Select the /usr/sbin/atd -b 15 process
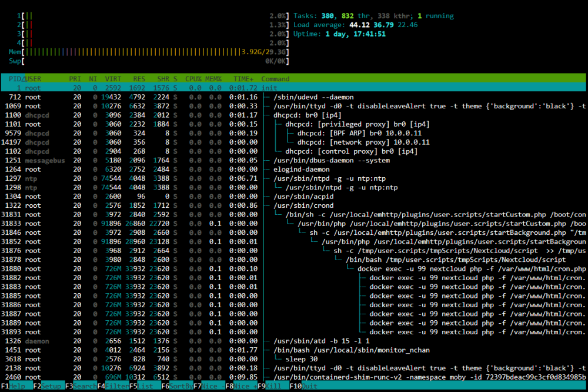 pos(293,341)
